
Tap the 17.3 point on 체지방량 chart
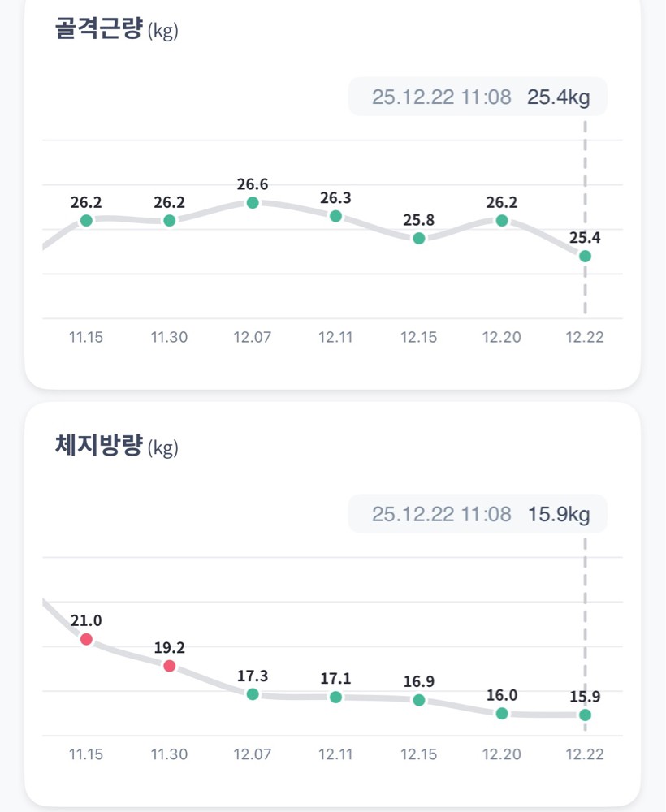pos(253,694)
